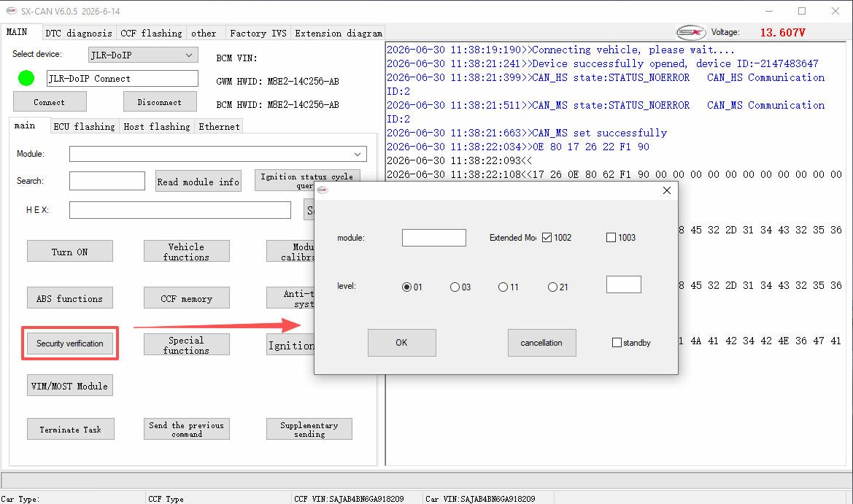Screen dimensions: 853x504
Task: Click the partially hidden Ignition button
Action: 290,345
